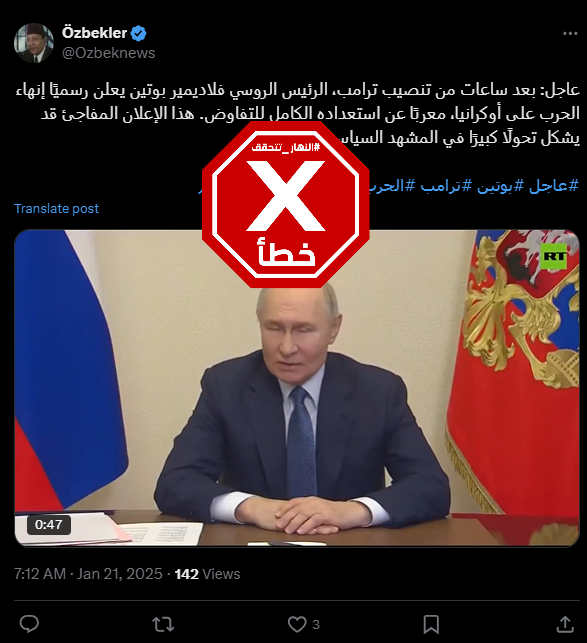Screen dimensions: 587x643
Task: Open the Özbekler display name
Action: pos(94,33)
